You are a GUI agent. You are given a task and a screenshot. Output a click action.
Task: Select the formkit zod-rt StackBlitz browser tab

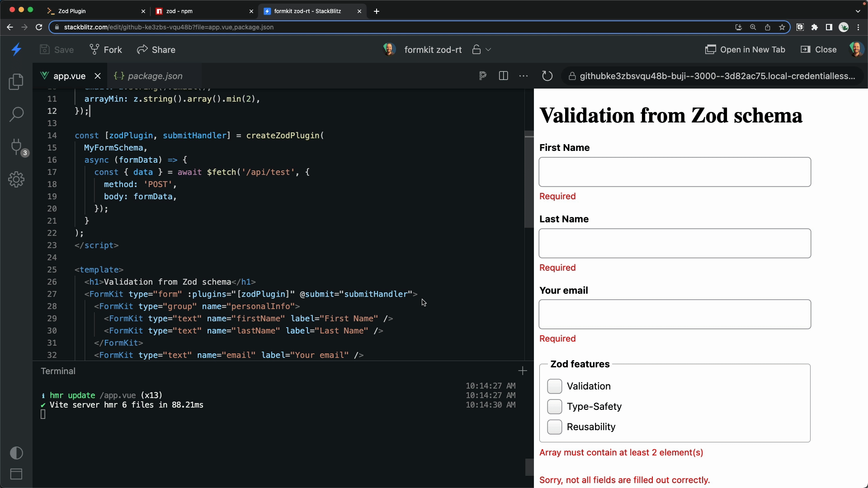[x=312, y=11]
